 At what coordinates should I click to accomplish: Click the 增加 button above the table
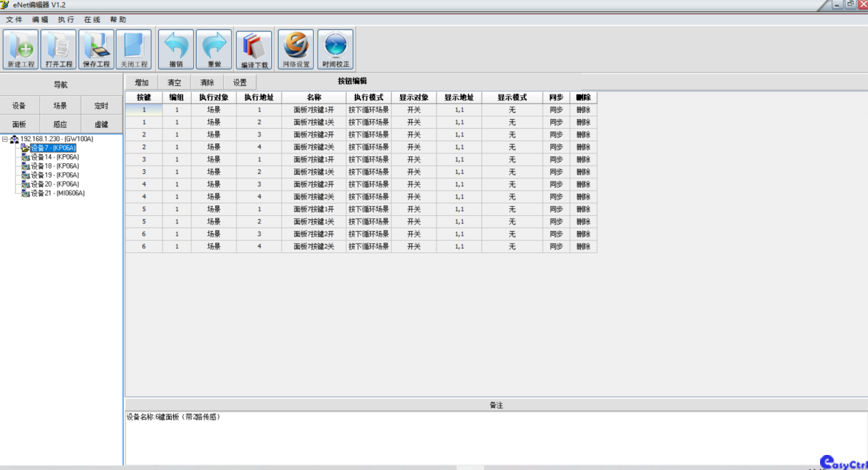(142, 83)
